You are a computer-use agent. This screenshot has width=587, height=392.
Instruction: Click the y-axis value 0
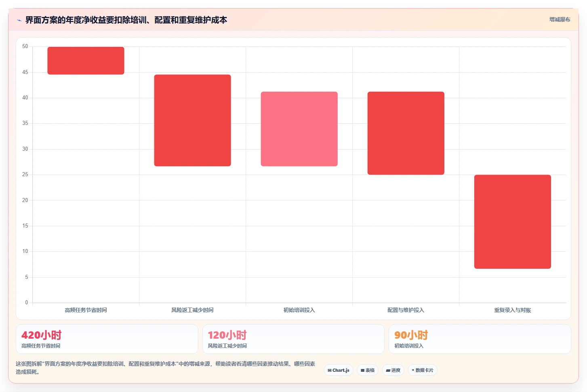coord(27,303)
